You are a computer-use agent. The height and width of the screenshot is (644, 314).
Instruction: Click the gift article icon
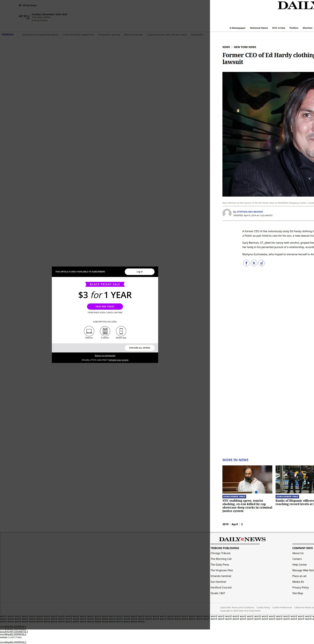click(x=262, y=263)
